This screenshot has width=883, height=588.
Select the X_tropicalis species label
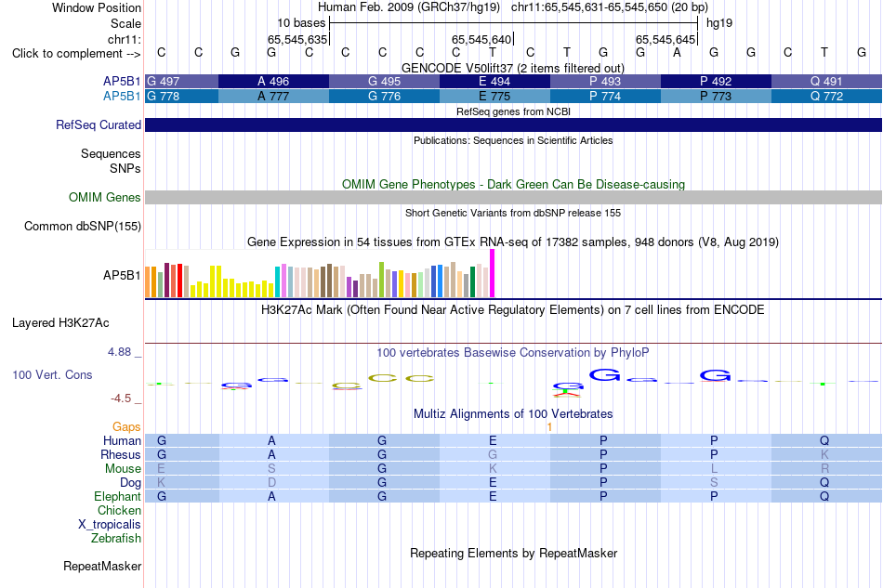point(110,525)
